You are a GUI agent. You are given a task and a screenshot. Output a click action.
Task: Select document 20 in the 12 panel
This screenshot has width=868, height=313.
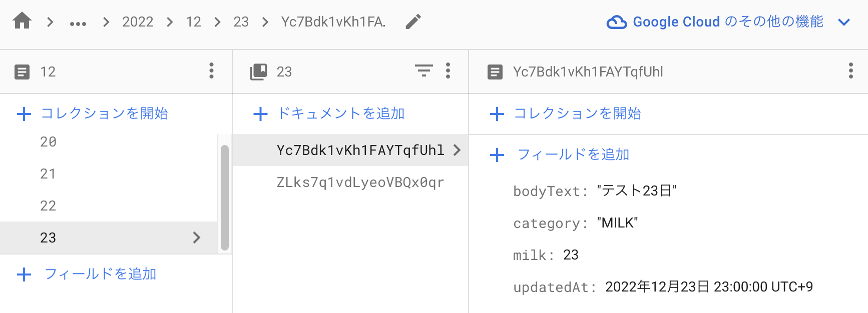click(48, 142)
